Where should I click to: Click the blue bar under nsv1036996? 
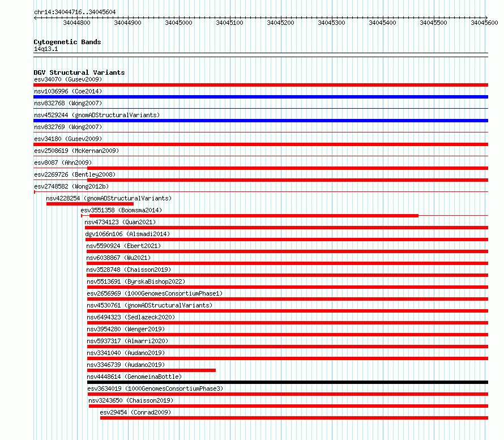coord(260,97)
